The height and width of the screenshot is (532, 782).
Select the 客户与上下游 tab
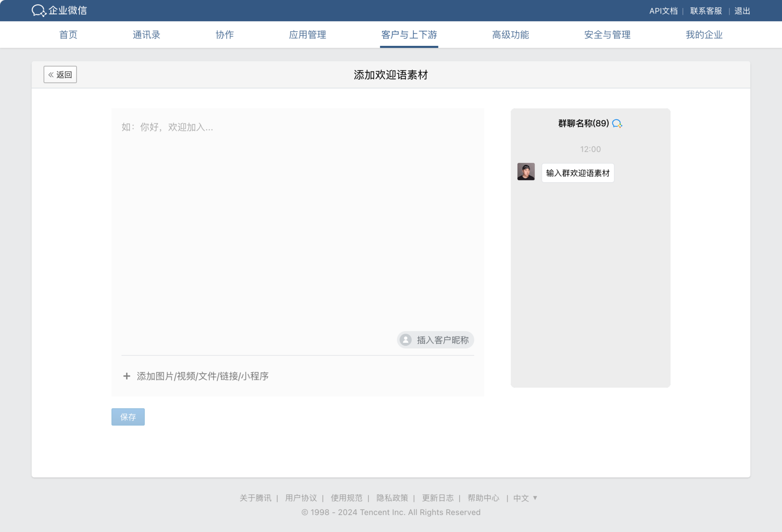(409, 35)
